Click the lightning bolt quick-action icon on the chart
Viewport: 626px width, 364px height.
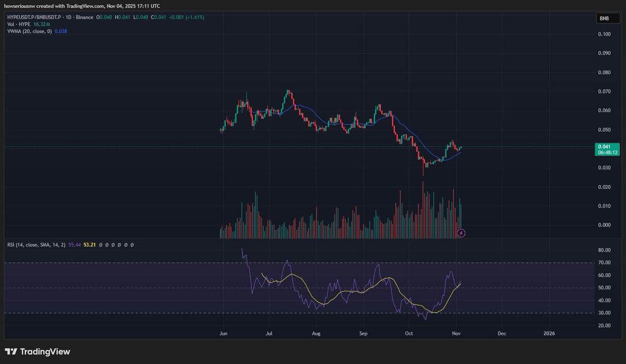point(461,233)
